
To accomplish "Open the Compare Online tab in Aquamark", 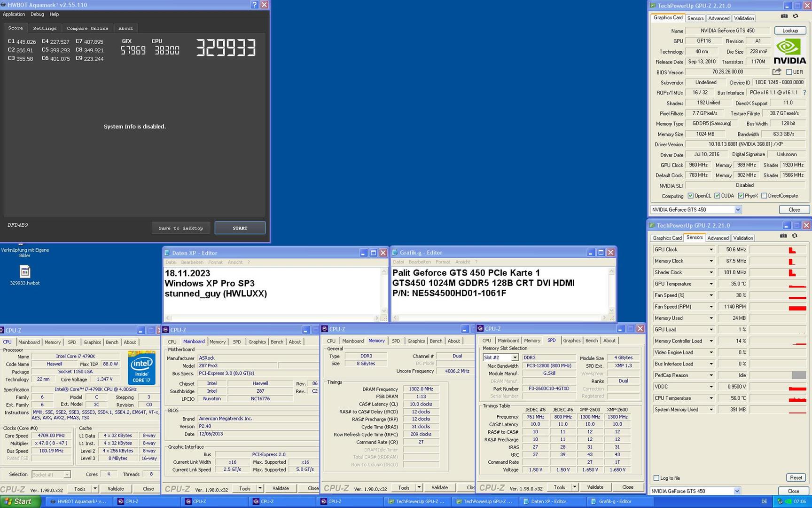I will pos(87,28).
